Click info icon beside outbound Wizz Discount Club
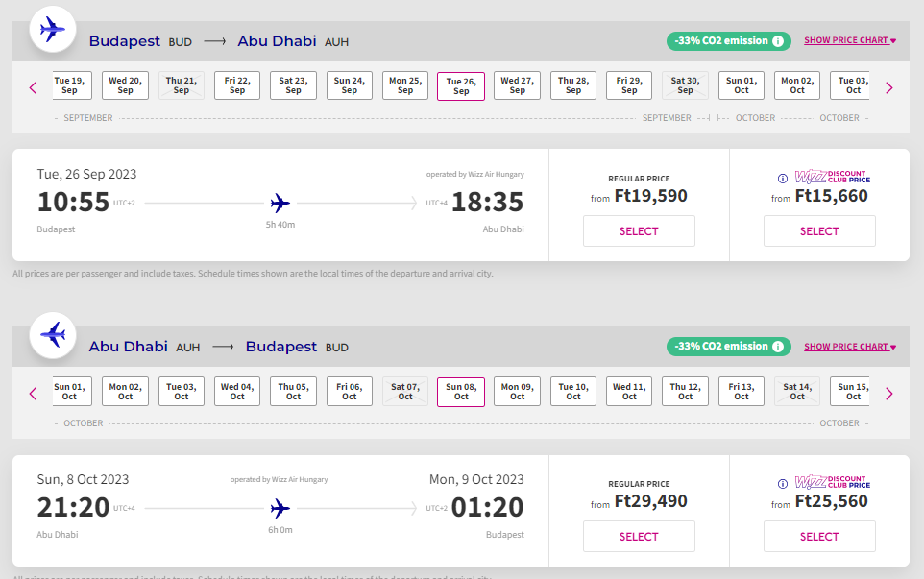Viewport: 924px width, 579px height. (x=783, y=179)
